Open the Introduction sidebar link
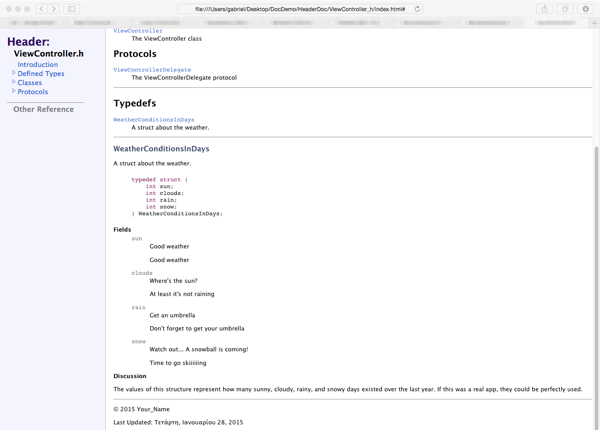The image size is (600, 430). pos(37,64)
